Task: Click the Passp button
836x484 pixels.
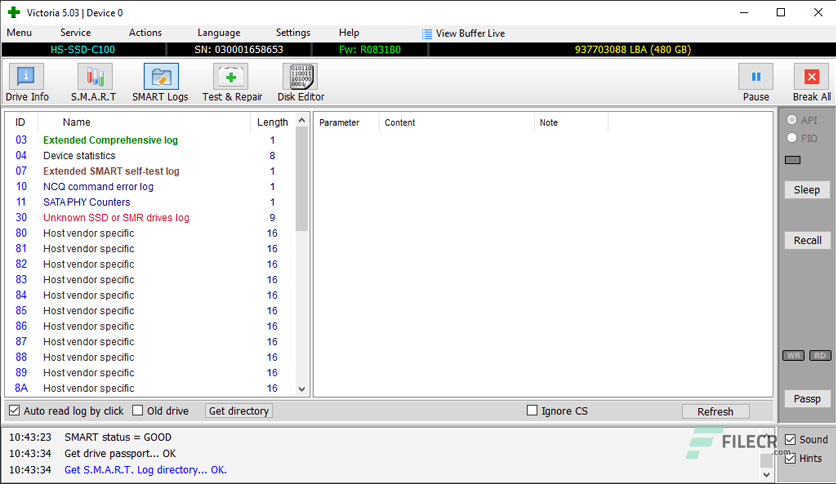Action: 807,399
